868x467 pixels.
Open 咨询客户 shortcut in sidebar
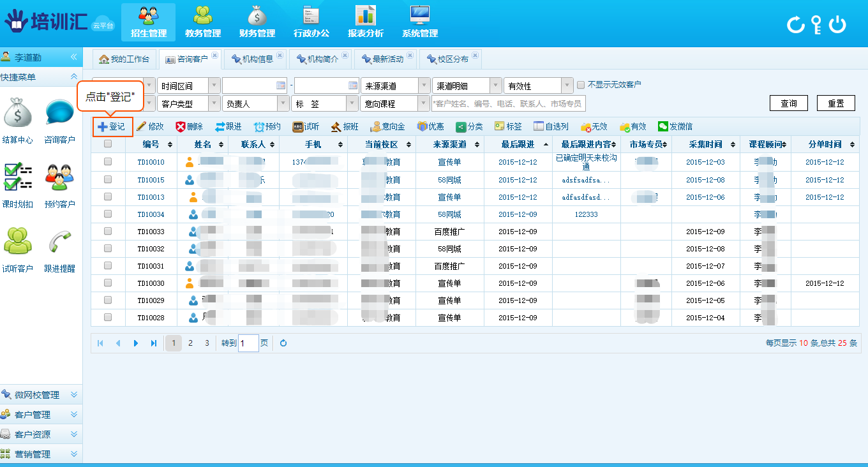coord(59,121)
